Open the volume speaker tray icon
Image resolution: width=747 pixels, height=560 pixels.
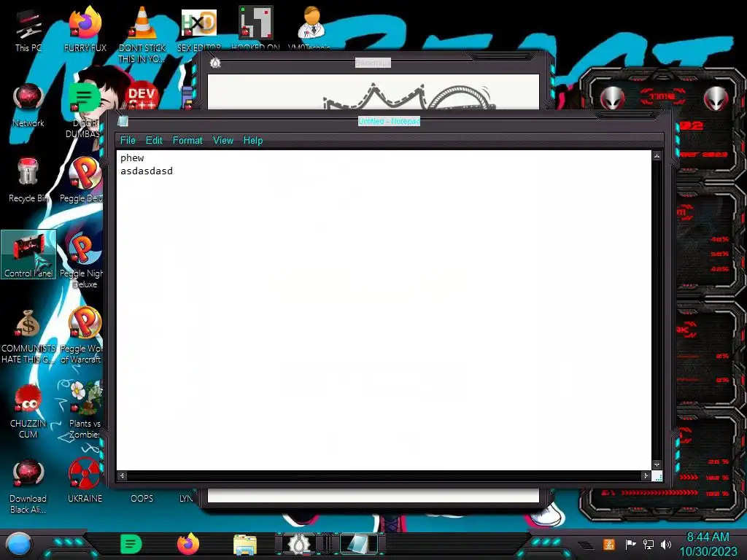pyautogui.click(x=666, y=544)
